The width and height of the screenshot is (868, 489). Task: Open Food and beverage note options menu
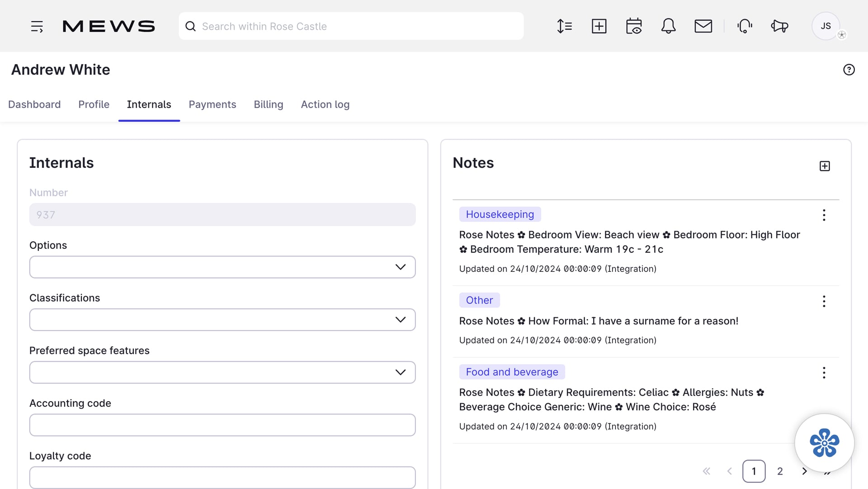[824, 373]
